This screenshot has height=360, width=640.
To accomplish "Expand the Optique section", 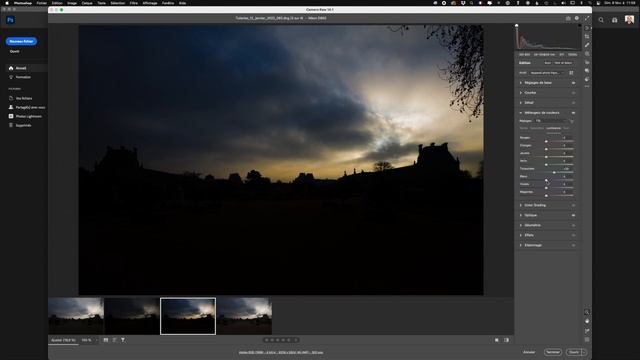I will (x=521, y=215).
